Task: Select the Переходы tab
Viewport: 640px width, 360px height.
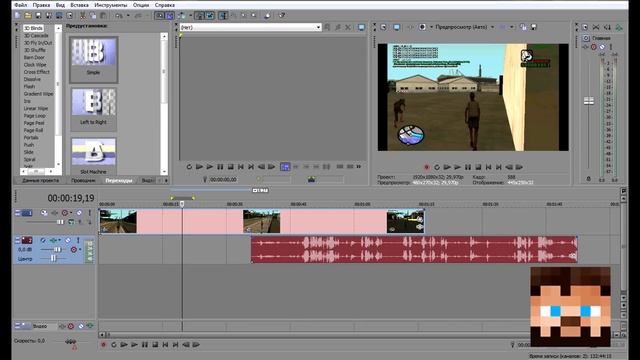Action: (119, 180)
